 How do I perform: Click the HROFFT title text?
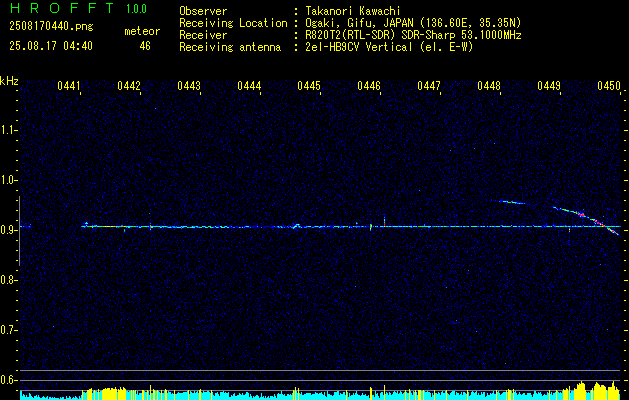(63, 8)
